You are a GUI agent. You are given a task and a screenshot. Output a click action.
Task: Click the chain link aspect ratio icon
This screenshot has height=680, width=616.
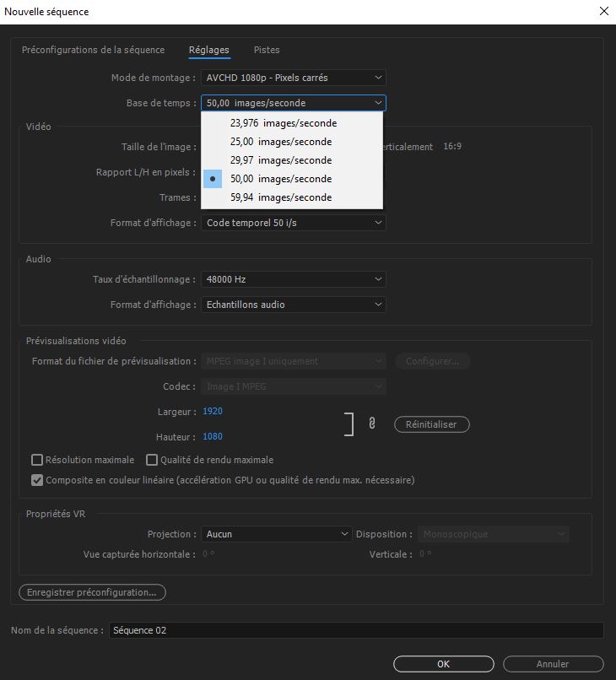point(371,424)
